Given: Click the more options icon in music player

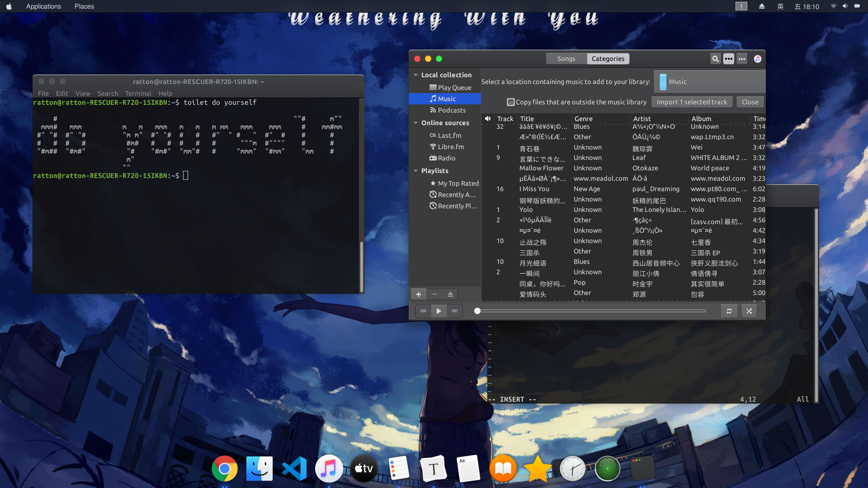Looking at the screenshot, I should (x=741, y=58).
